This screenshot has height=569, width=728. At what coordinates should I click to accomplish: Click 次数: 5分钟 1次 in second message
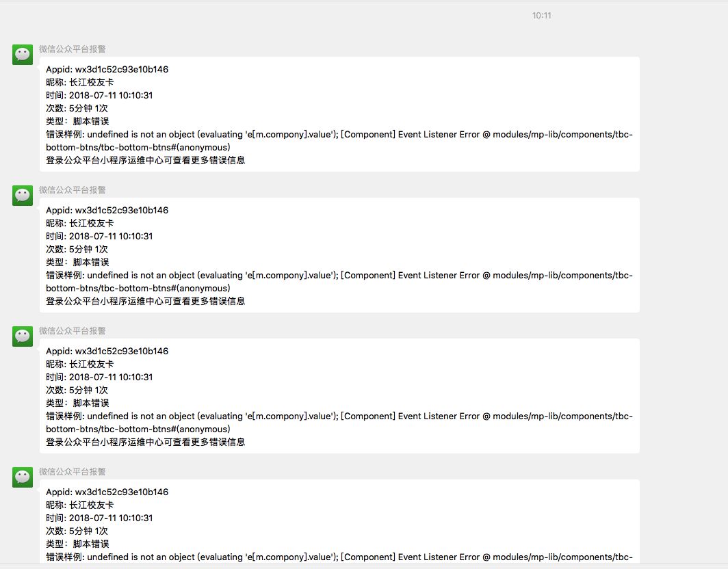(x=77, y=249)
